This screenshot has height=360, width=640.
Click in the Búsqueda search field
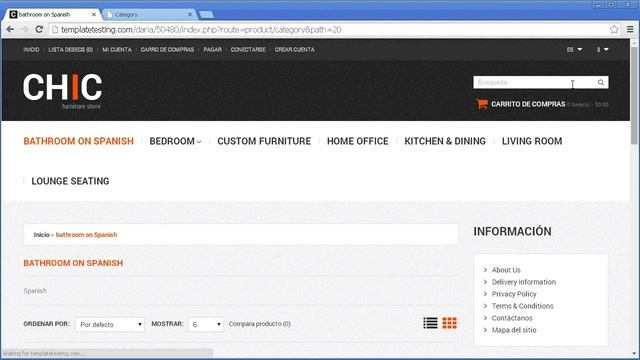pos(535,82)
